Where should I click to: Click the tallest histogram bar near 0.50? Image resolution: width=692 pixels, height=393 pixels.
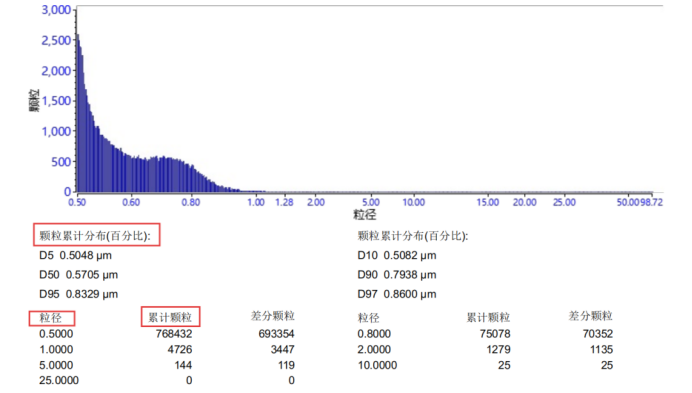(77, 113)
